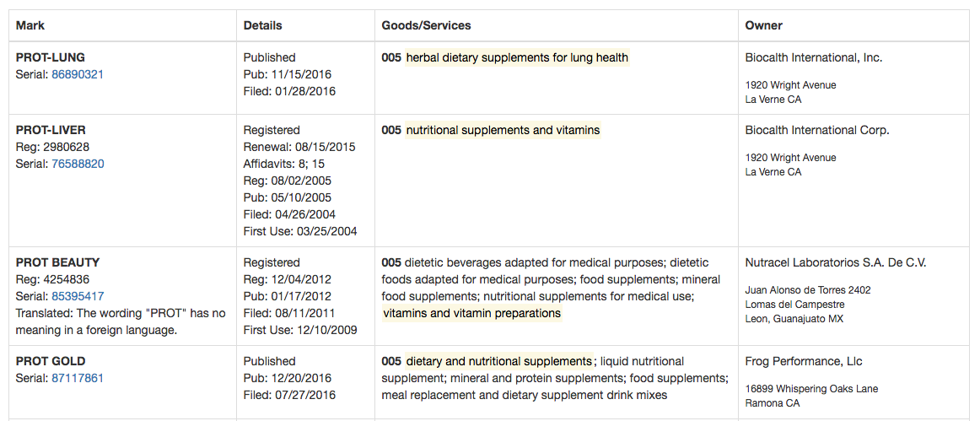Select the PROT GOLD mark name

tap(51, 361)
